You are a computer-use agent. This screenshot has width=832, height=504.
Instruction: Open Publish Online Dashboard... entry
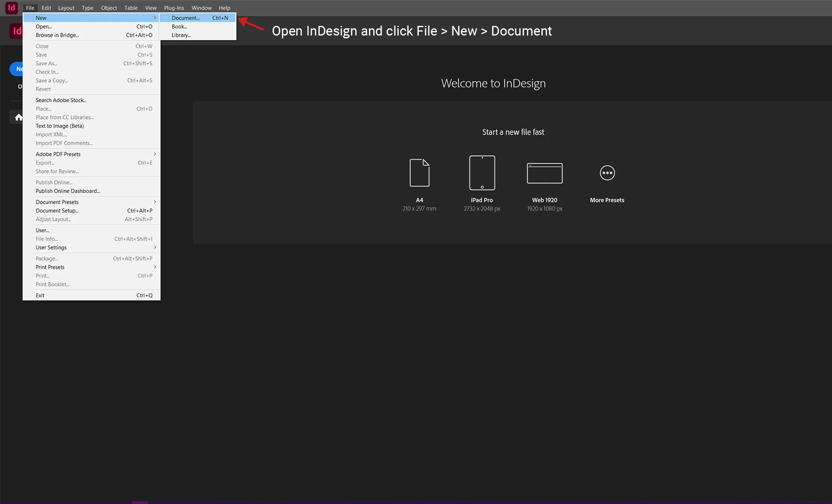tap(68, 191)
